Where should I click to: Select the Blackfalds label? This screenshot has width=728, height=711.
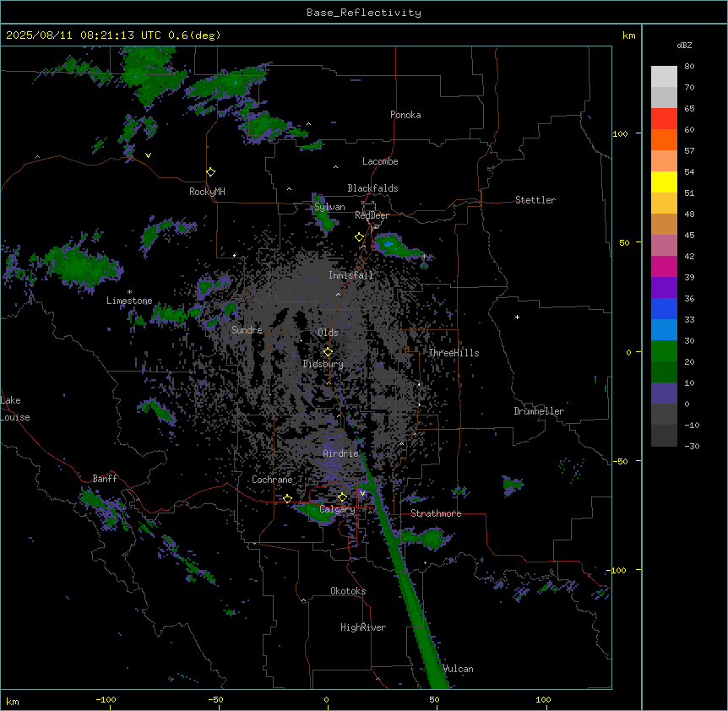[x=372, y=188]
